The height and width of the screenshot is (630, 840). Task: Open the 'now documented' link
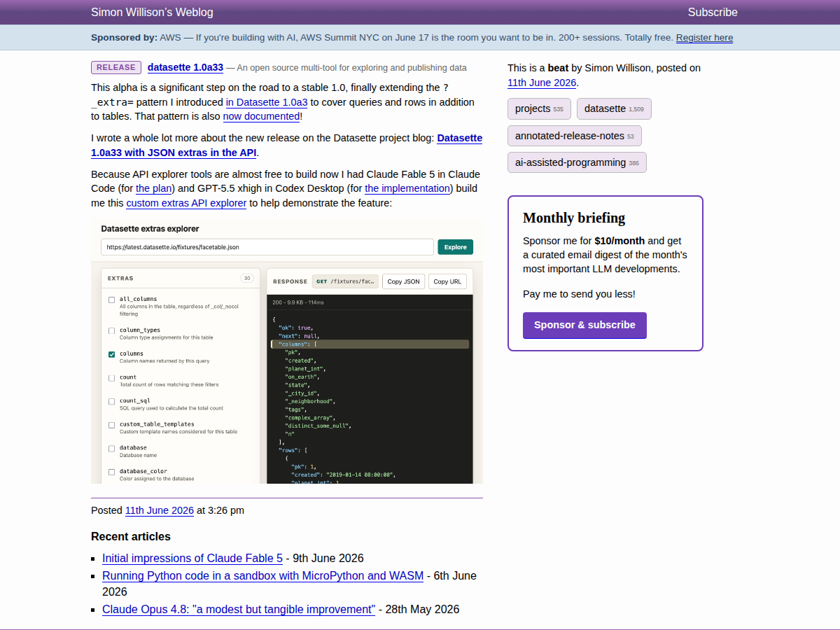(x=261, y=117)
